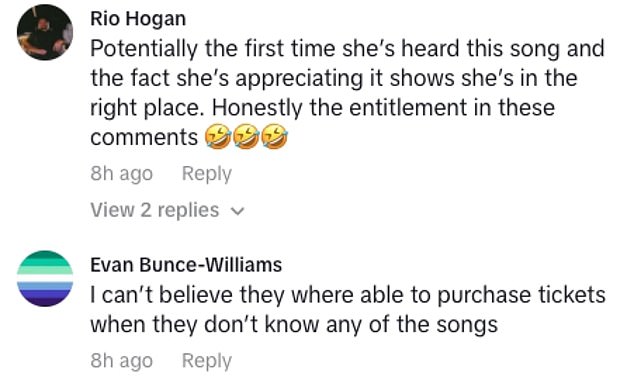The height and width of the screenshot is (380, 634).
Task: Click the chevron beside View 2 replies
Action: point(237,211)
